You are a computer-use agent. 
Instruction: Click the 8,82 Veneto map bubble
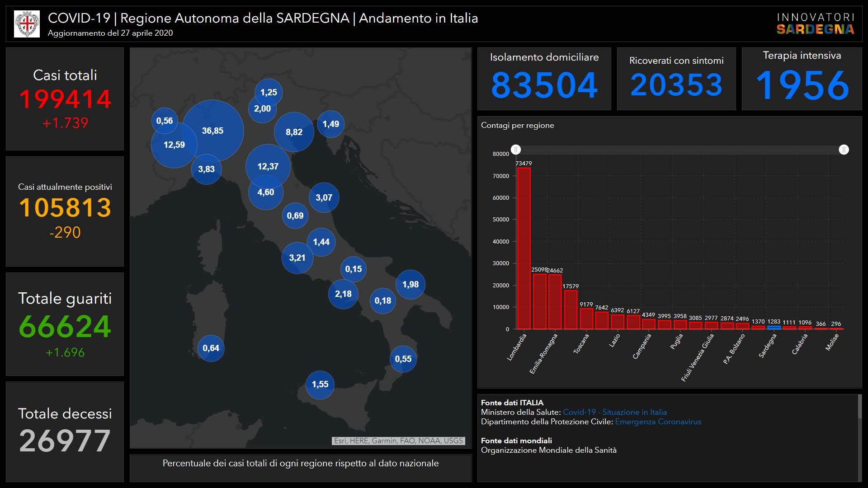[x=294, y=132]
